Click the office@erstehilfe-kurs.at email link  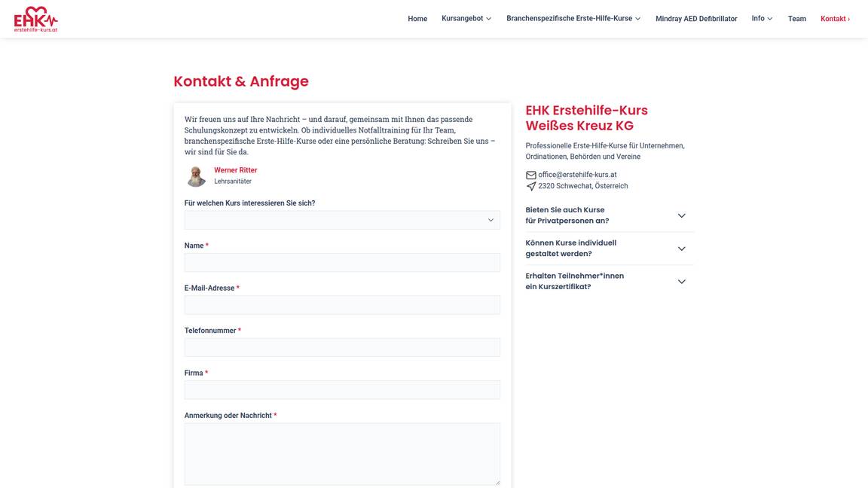[x=577, y=175]
